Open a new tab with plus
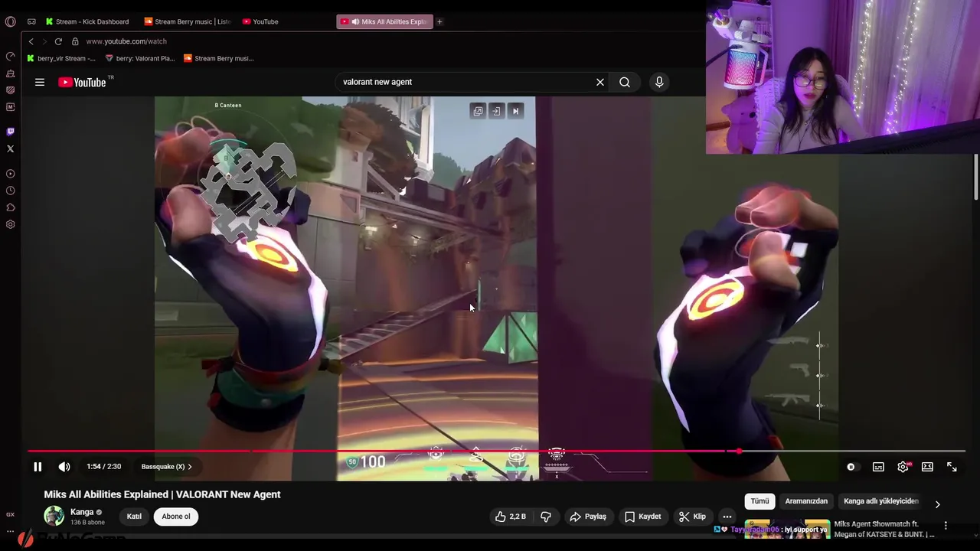This screenshot has width=980, height=551. click(439, 21)
